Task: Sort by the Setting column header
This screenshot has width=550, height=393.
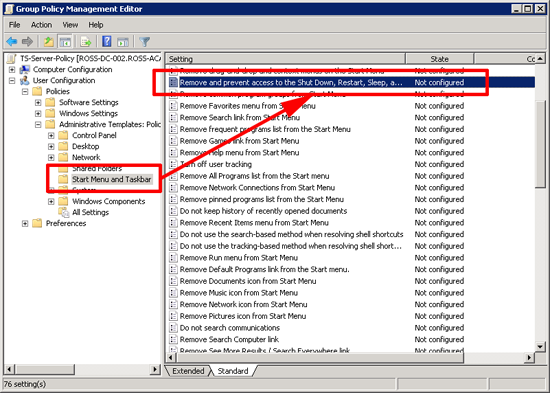Action: [x=286, y=59]
